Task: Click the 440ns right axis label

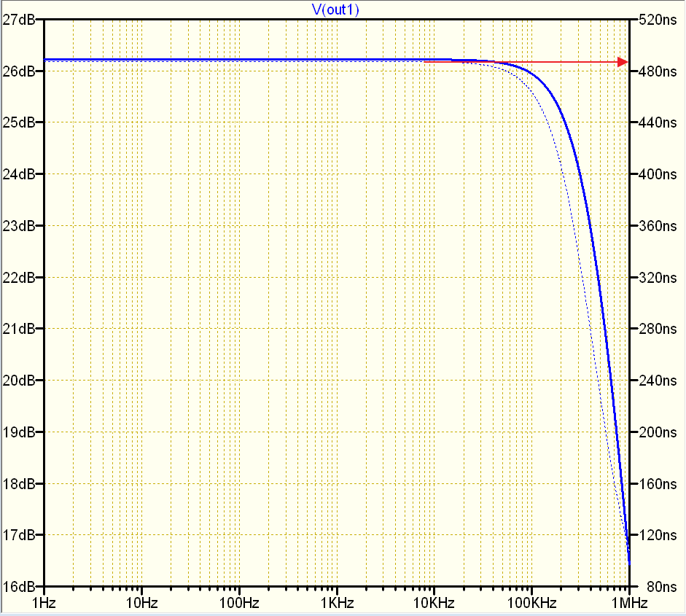Action: [658, 122]
